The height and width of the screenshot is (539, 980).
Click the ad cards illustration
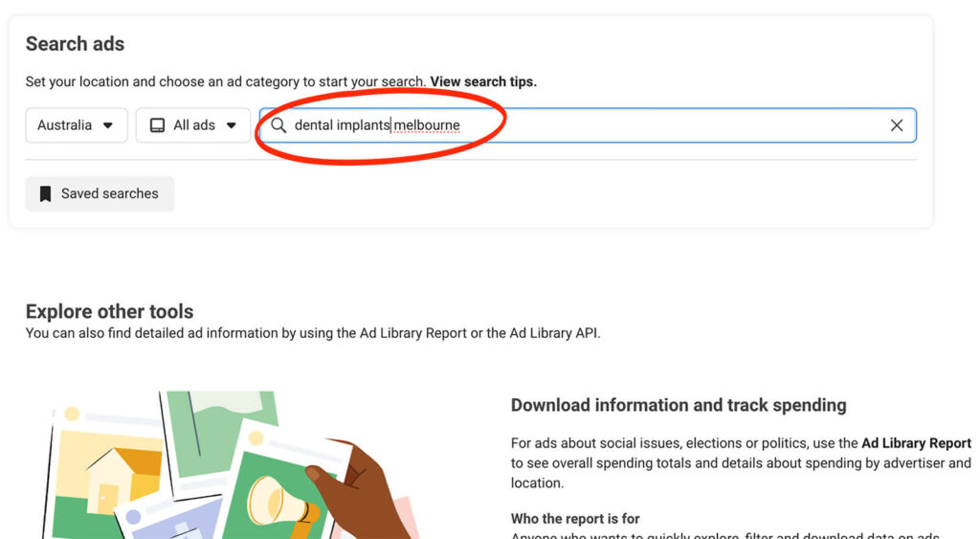(x=232, y=465)
